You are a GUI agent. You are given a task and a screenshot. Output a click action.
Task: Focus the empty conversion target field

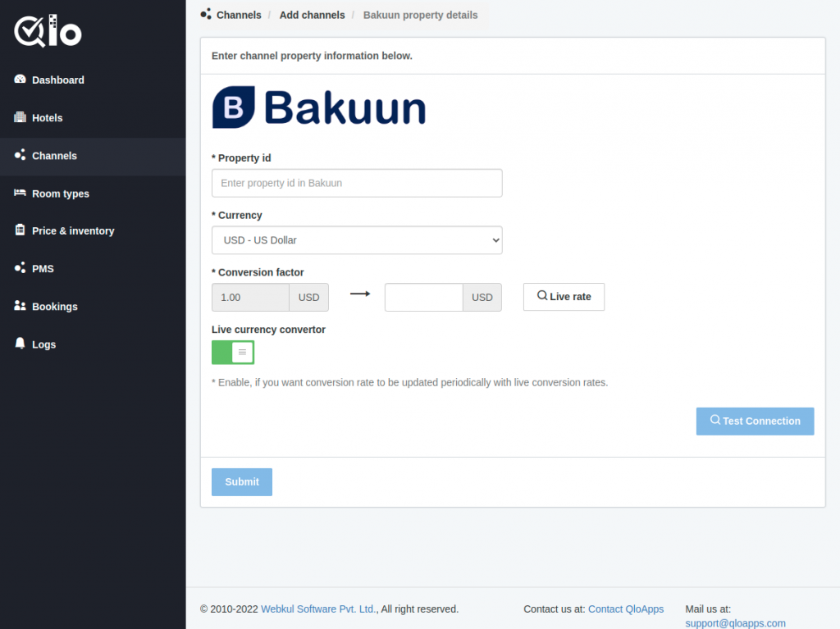pyautogui.click(x=424, y=298)
